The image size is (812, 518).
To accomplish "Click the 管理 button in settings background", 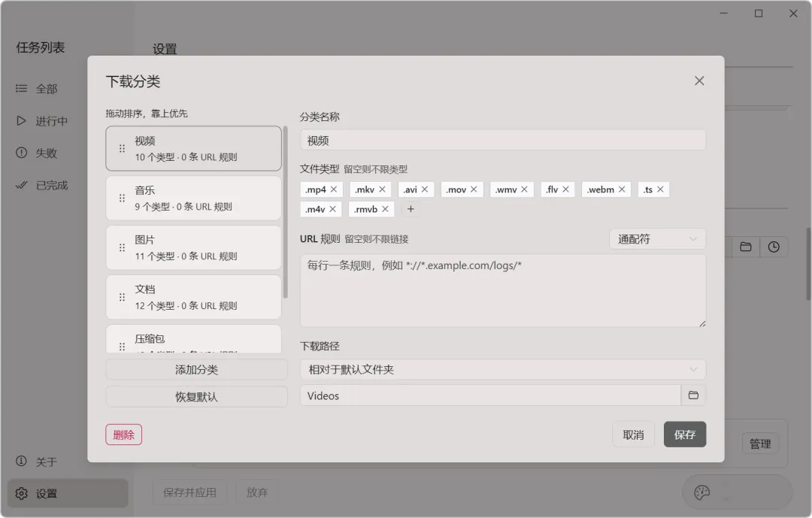I will click(760, 444).
